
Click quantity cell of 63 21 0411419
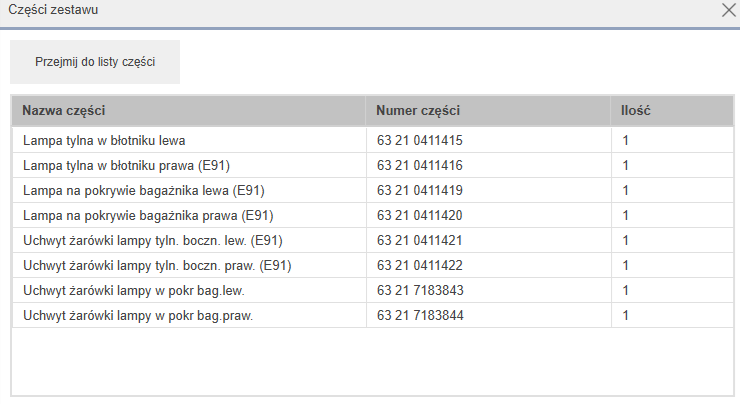pos(672,190)
